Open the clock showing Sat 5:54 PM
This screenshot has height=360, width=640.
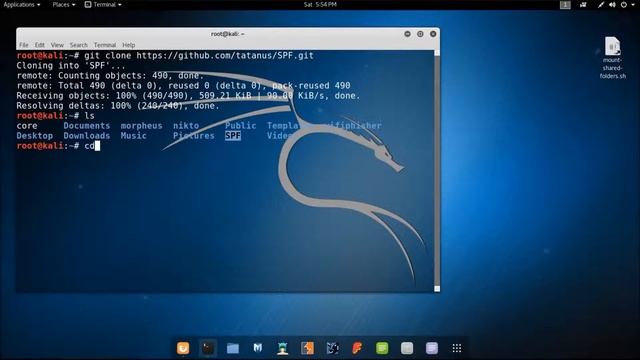(320, 4)
